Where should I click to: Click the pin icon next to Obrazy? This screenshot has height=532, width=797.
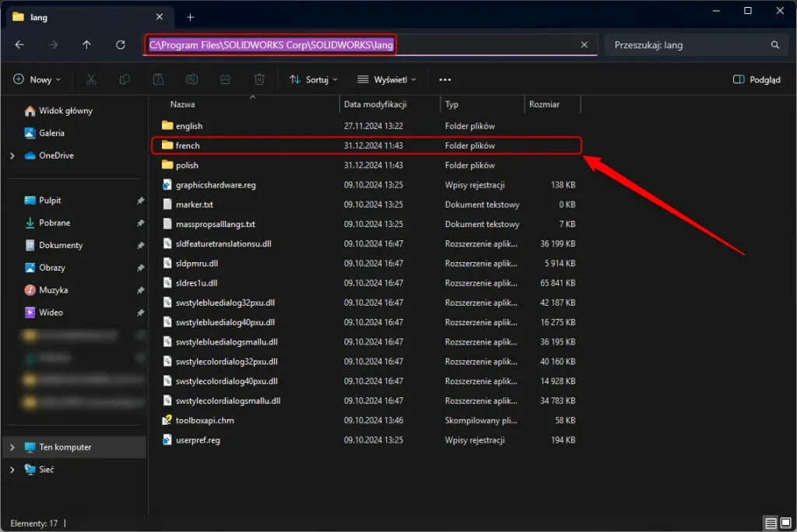tap(140, 268)
